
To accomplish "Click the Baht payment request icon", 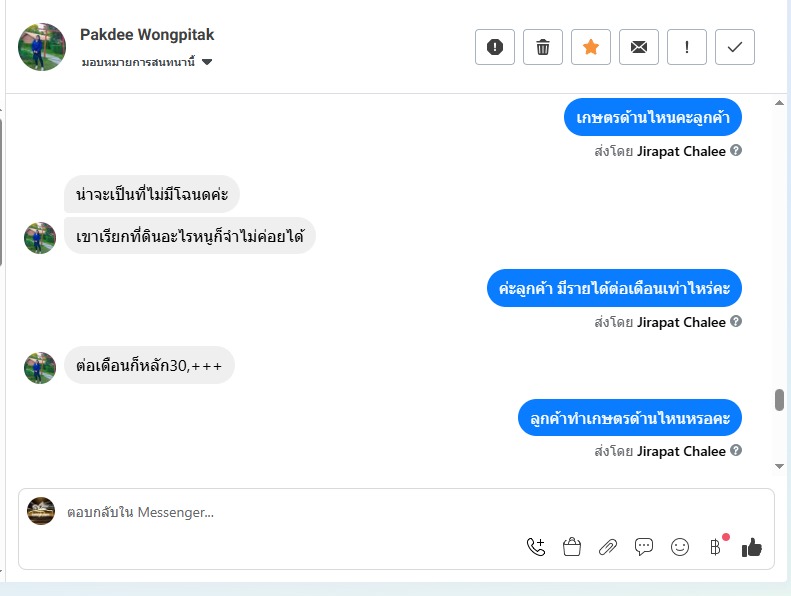I will coord(715,547).
